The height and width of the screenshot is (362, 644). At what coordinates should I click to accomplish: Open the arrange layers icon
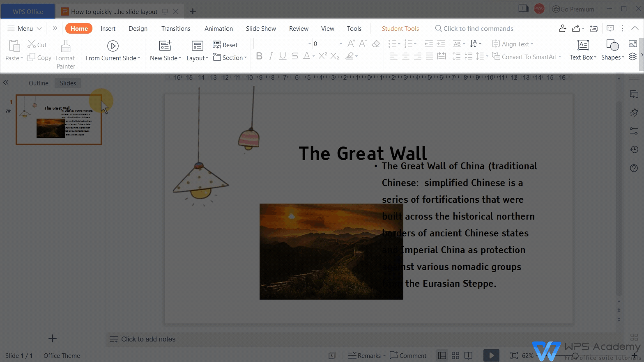click(632, 57)
